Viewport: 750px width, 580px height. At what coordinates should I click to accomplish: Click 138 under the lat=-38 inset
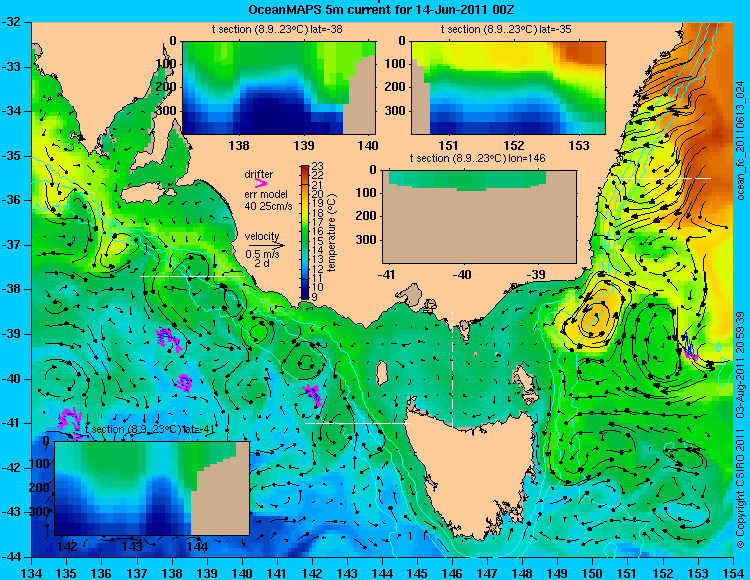[239, 145]
